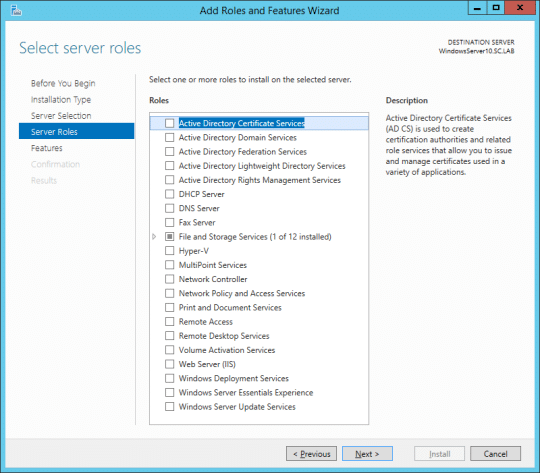
Task: Click the wizard icon in title bar
Action: (x=16, y=10)
